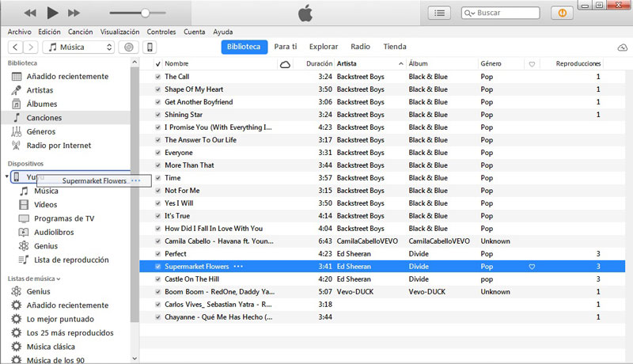This screenshot has width=633, height=364.
Task: Uncheck Shape Of My Heart checkbox
Action: point(157,89)
